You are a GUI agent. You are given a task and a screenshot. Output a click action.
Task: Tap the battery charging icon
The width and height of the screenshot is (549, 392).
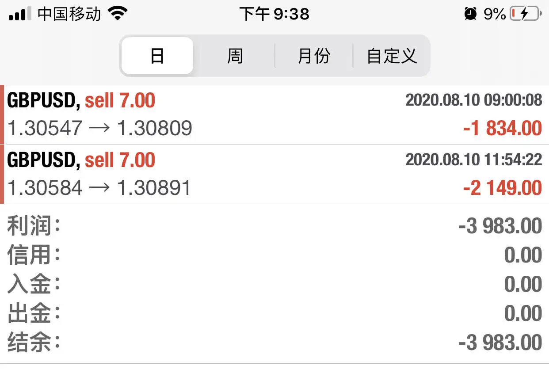[526, 14]
